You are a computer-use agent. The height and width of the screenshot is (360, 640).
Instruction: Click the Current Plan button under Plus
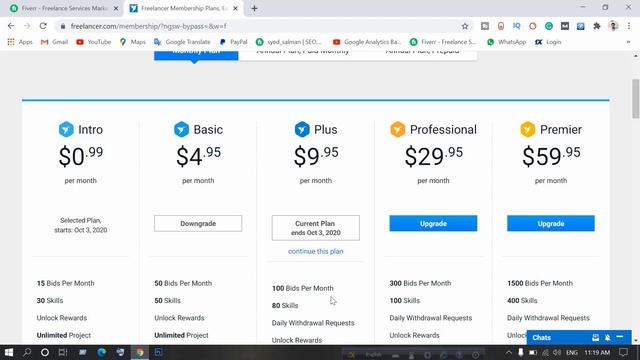[x=316, y=228]
